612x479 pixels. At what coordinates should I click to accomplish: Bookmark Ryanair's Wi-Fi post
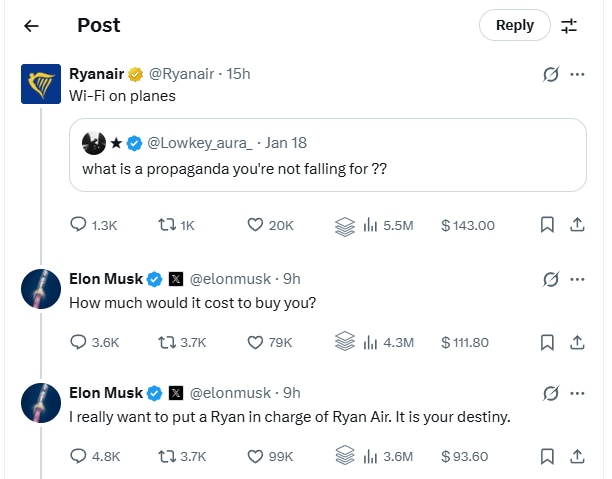click(x=547, y=225)
